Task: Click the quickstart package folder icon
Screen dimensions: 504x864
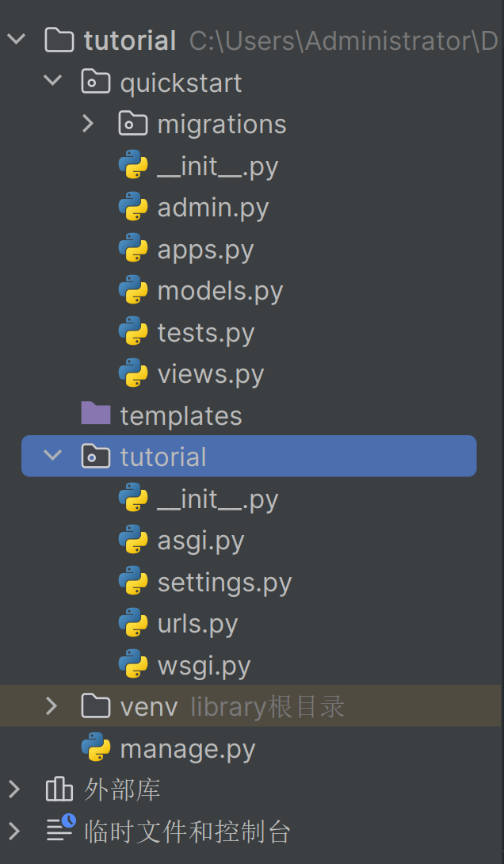Action: [x=95, y=82]
